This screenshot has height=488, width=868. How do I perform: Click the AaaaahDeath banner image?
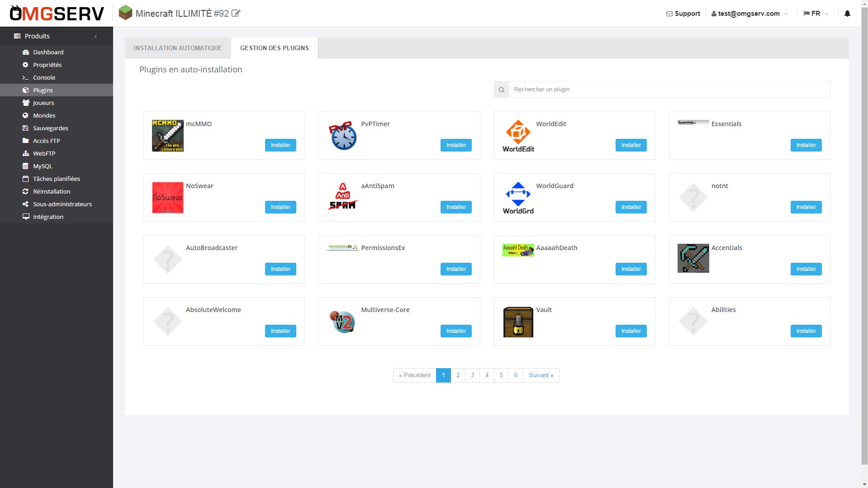(x=518, y=250)
